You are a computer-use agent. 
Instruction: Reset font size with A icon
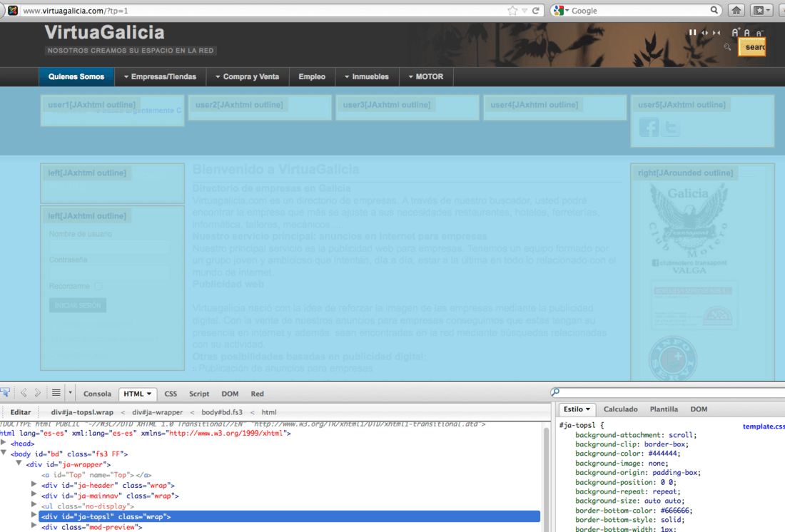[x=747, y=33]
